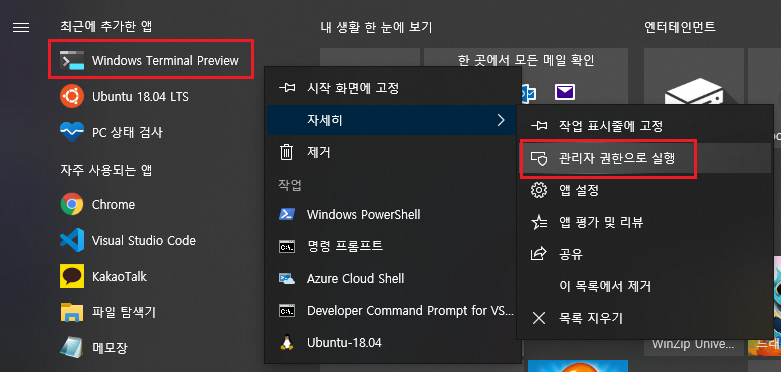Click the 엔터테인먼트 group heading
The height and width of the screenshot is (372, 781).
pyautogui.click(x=679, y=27)
